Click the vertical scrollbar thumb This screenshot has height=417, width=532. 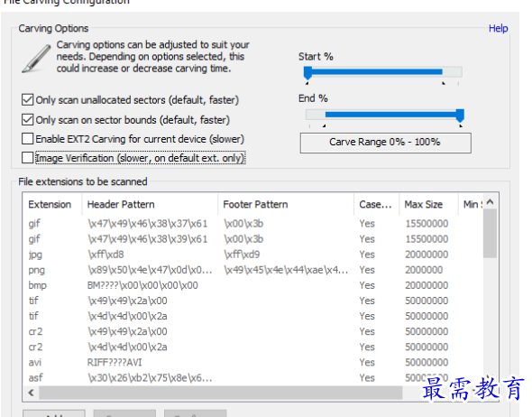[x=490, y=234]
